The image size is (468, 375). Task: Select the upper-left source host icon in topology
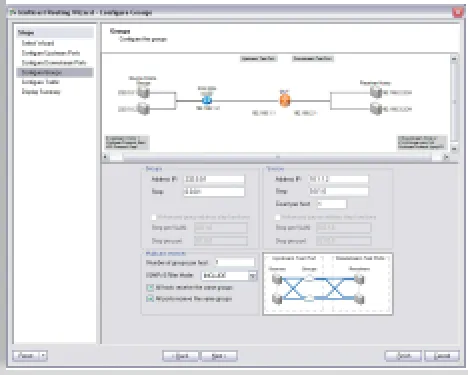pyautogui.click(x=144, y=92)
